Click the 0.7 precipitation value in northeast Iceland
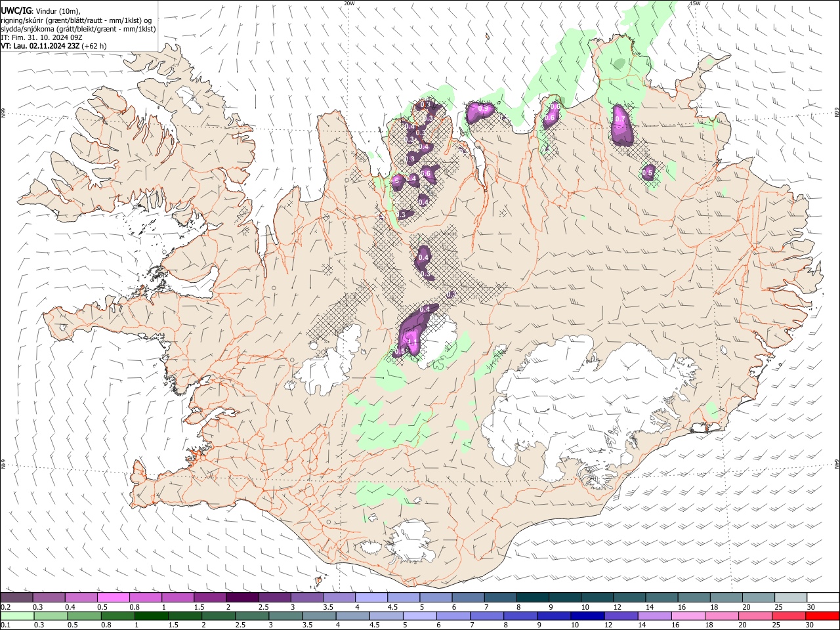 [x=620, y=119]
